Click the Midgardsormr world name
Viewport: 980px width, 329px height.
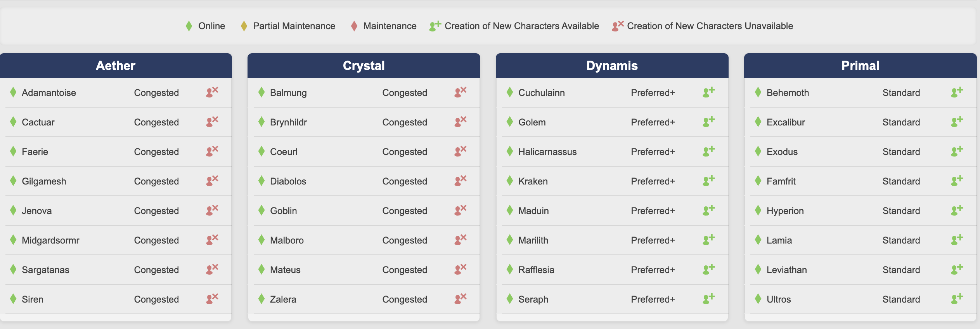[x=50, y=240]
